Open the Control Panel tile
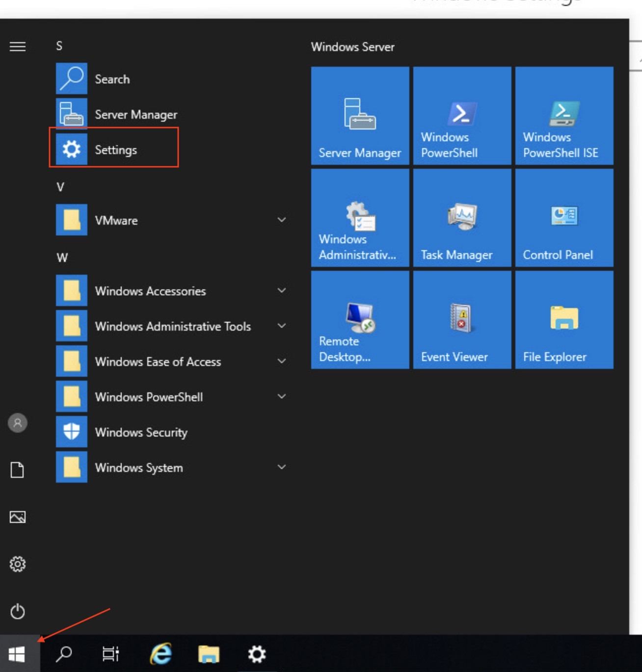The height and width of the screenshot is (672, 642). pyautogui.click(x=563, y=218)
